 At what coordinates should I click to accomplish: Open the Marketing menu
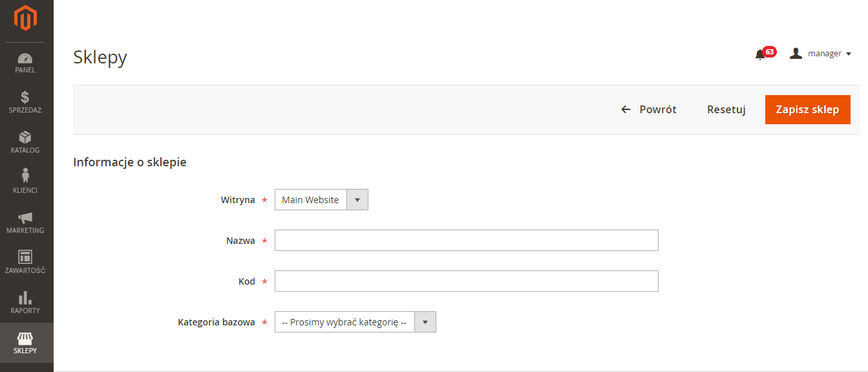coord(25,223)
